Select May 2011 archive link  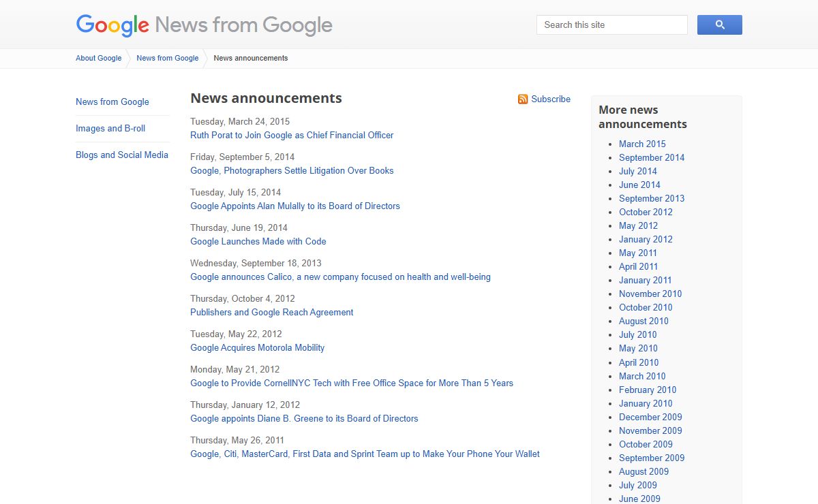point(638,253)
